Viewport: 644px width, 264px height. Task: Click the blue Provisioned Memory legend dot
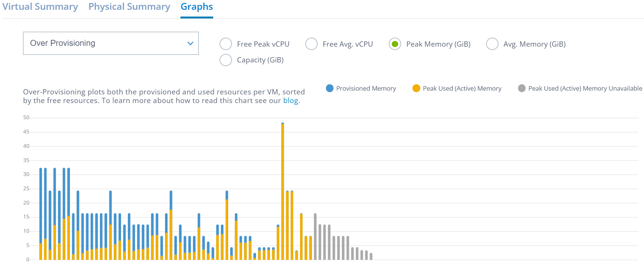tap(329, 88)
